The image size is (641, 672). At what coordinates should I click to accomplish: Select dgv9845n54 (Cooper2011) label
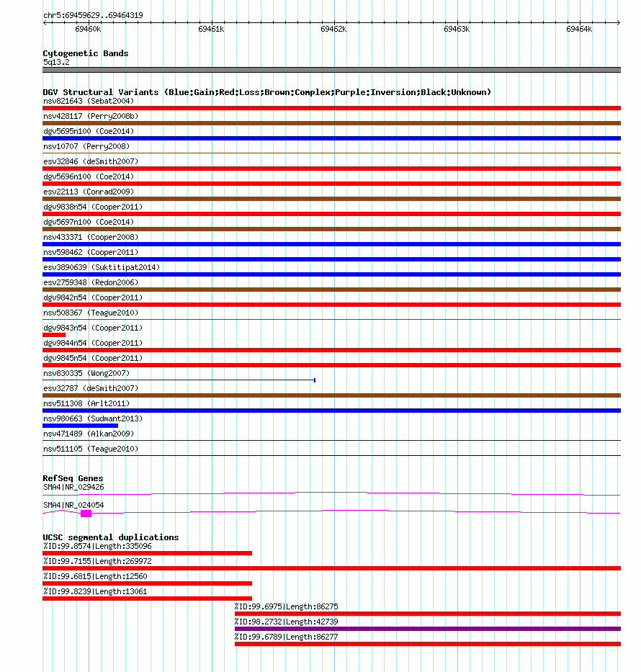tap(93, 358)
